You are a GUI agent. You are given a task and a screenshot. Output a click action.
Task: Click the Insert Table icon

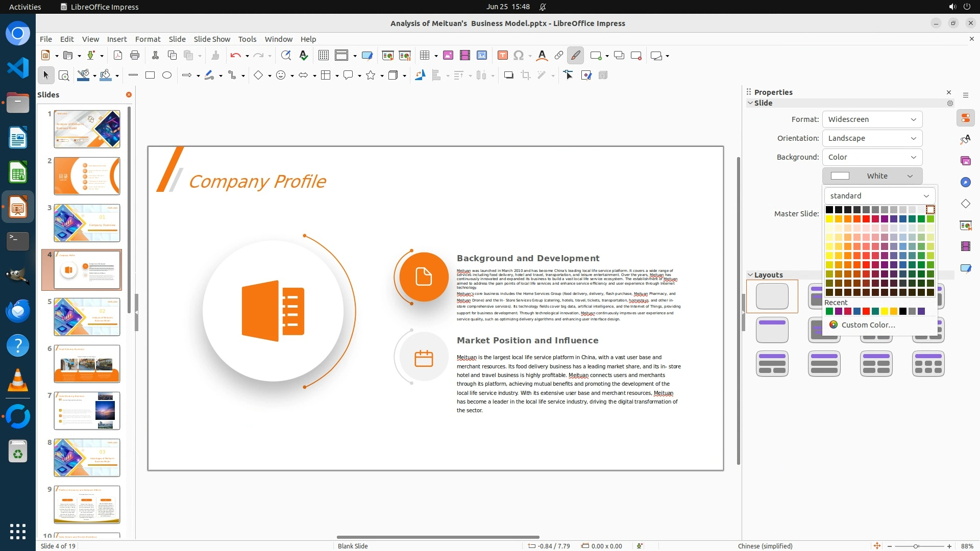click(x=424, y=56)
